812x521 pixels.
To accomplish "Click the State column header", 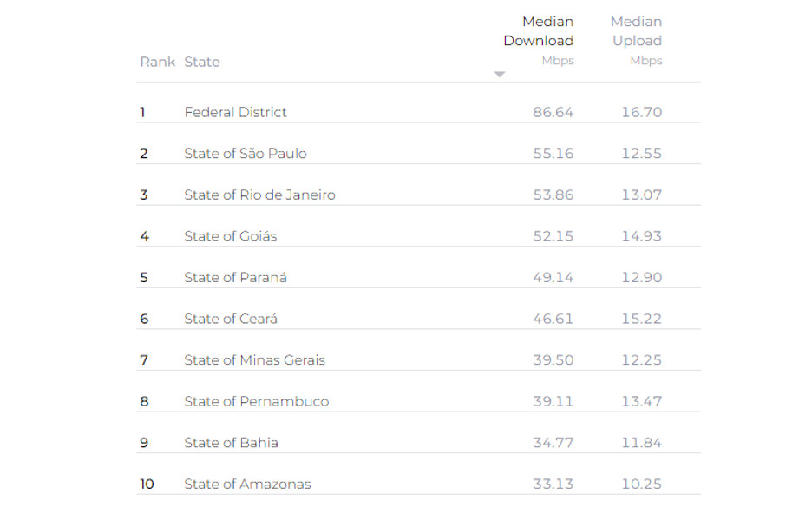I will point(202,62).
